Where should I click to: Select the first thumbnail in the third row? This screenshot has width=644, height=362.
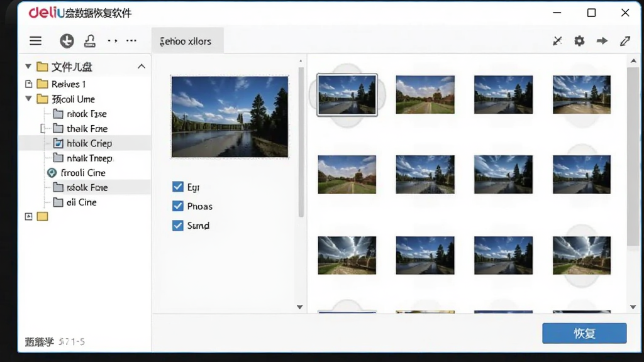tap(347, 255)
